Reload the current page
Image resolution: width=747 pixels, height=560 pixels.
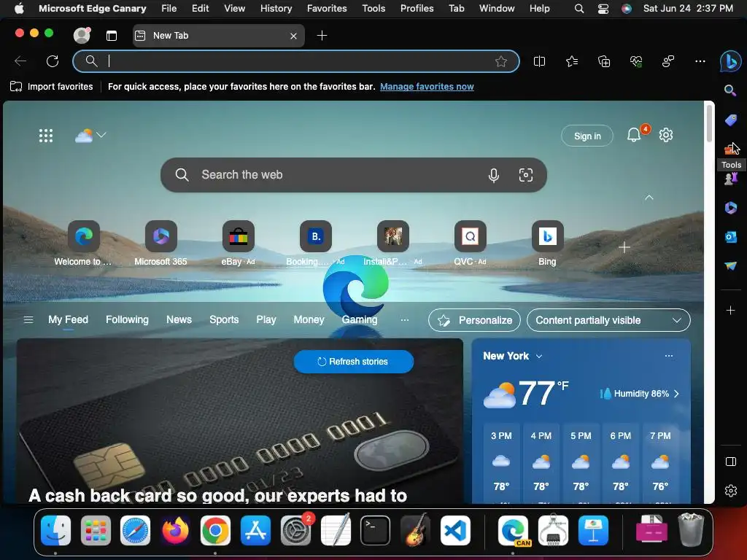pos(53,61)
